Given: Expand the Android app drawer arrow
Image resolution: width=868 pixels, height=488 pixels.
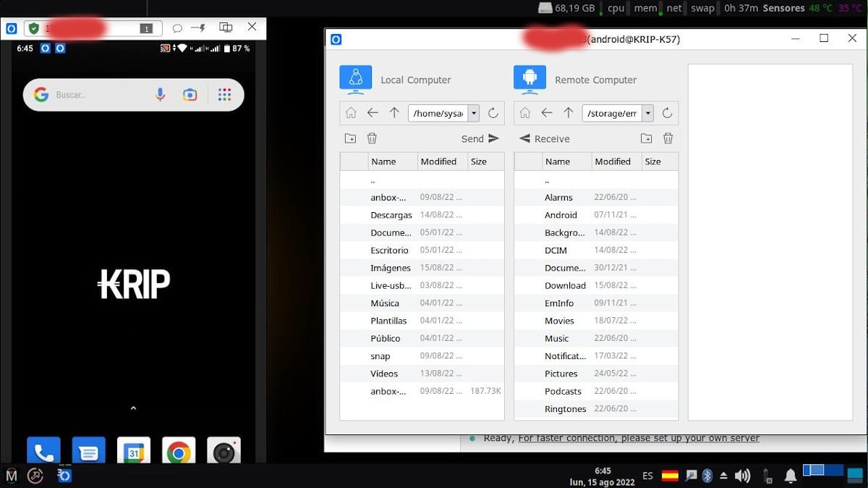Looking at the screenshot, I should [133, 408].
